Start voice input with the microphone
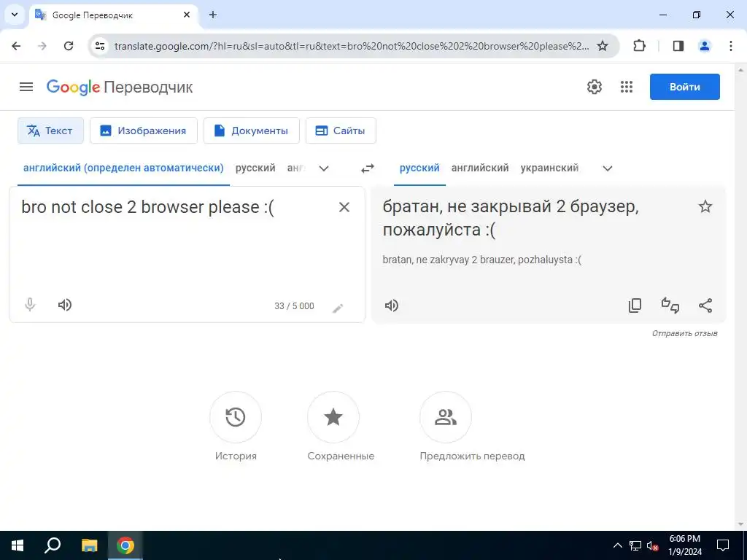This screenshot has height=560, width=747. (x=30, y=305)
